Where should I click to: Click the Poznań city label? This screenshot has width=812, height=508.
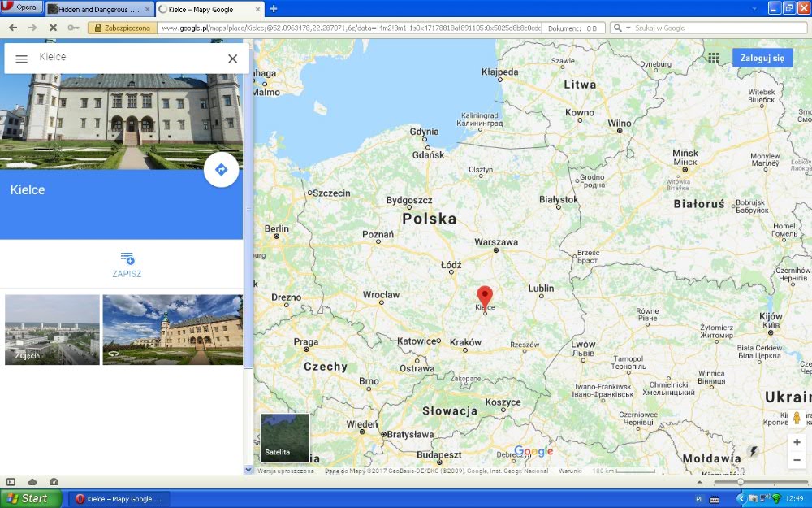[378, 234]
